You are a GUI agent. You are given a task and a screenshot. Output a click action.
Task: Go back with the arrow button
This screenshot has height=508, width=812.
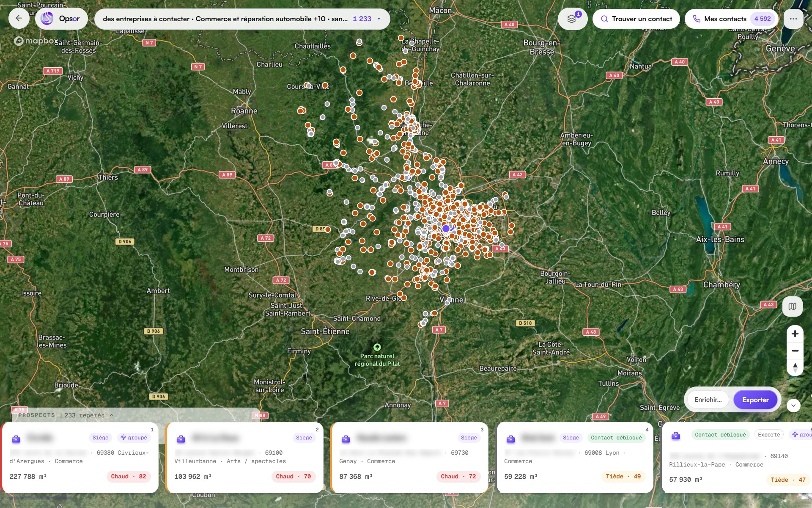tap(19, 19)
